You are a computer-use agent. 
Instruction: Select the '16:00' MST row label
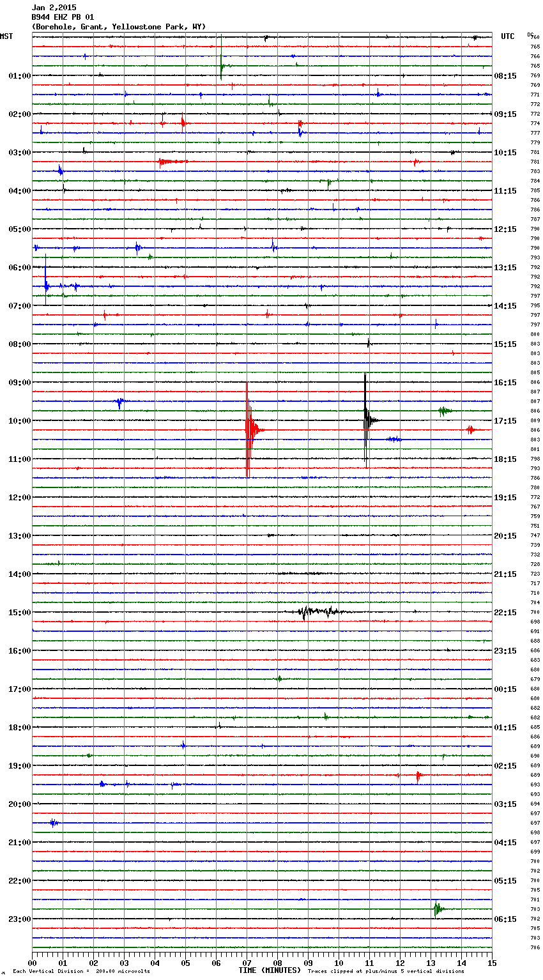point(20,651)
